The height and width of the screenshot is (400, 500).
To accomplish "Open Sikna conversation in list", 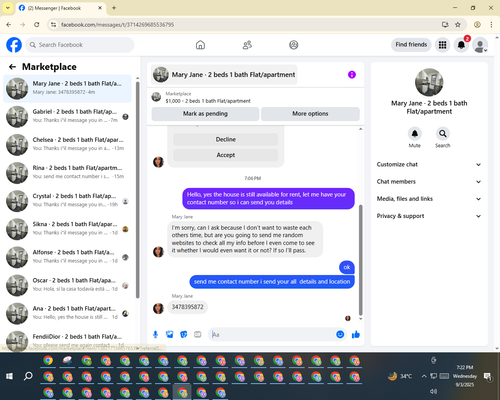I will pyautogui.click(x=67, y=229).
